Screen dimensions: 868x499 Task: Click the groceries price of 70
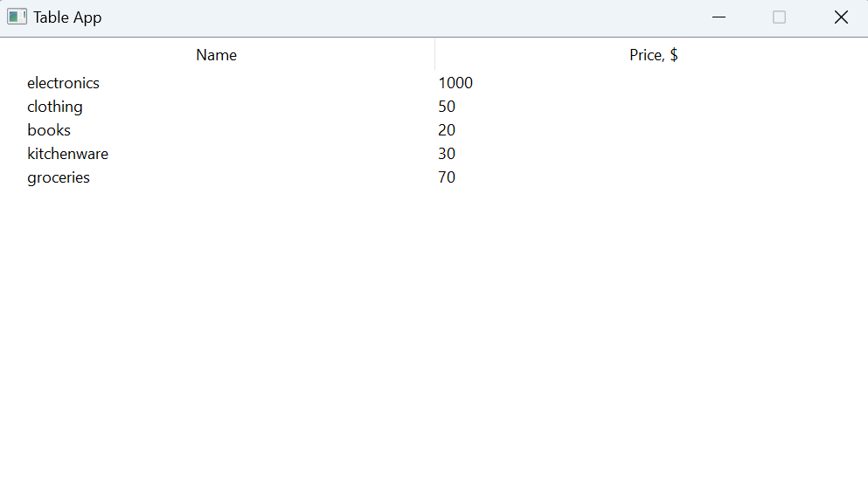point(447,177)
